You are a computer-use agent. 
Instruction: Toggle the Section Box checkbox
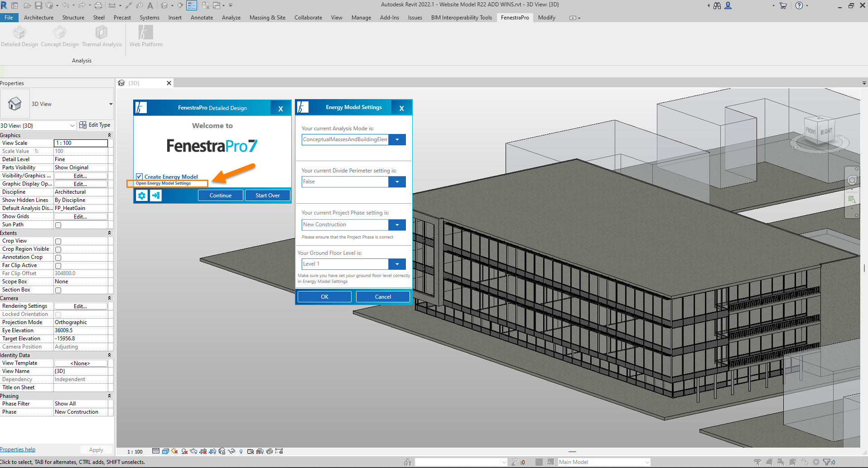pos(58,290)
